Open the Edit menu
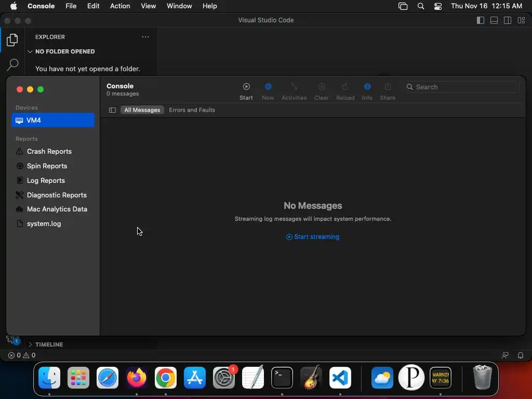532x399 pixels. (94, 6)
